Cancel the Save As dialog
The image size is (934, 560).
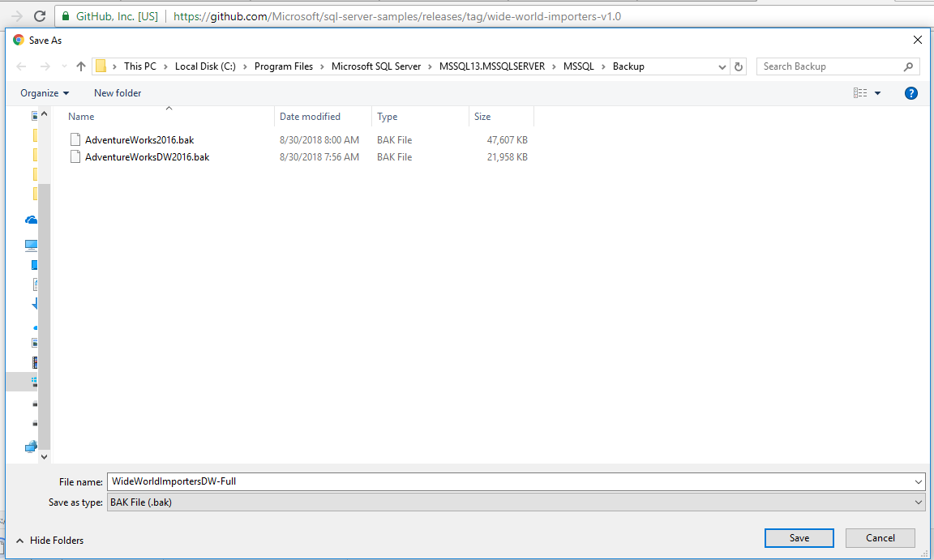[880, 538]
